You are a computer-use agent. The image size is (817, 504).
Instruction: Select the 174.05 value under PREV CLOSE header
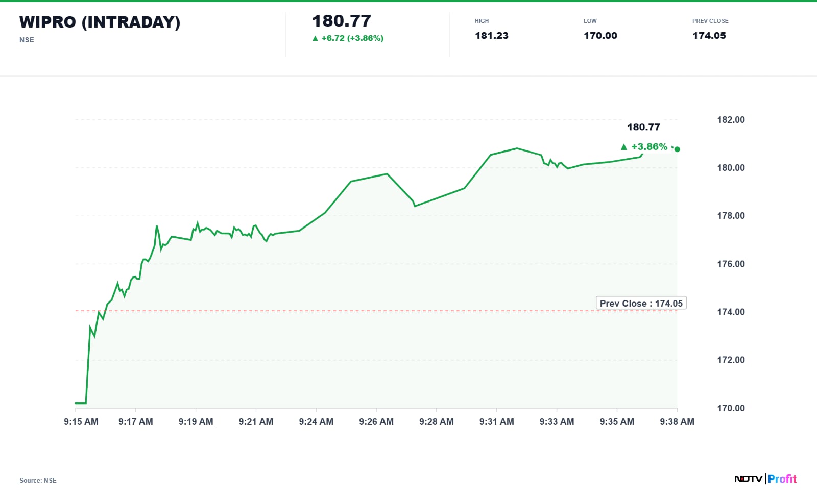(x=709, y=36)
